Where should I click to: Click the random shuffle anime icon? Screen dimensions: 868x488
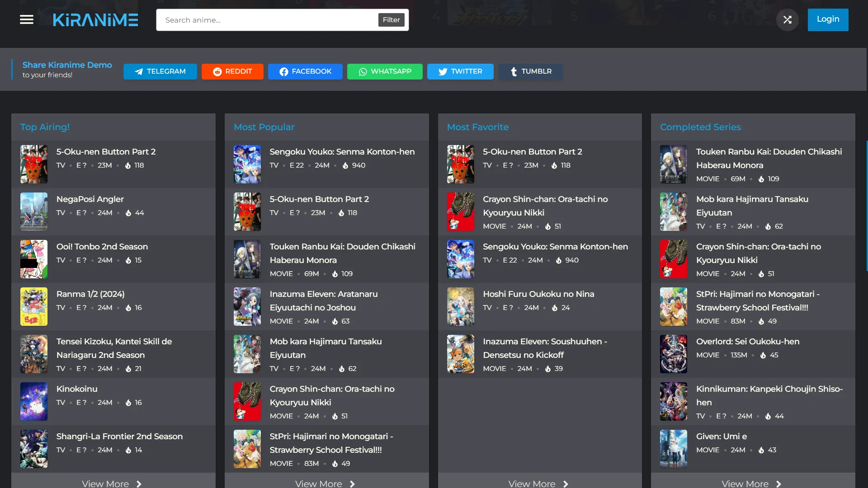point(787,20)
